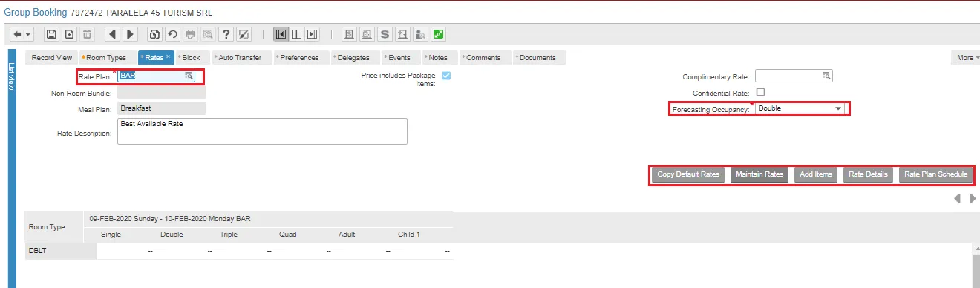Viewport: 980px width, 288px height.
Task: Click the Complimentary Rate input field
Action: pyautogui.click(x=794, y=76)
